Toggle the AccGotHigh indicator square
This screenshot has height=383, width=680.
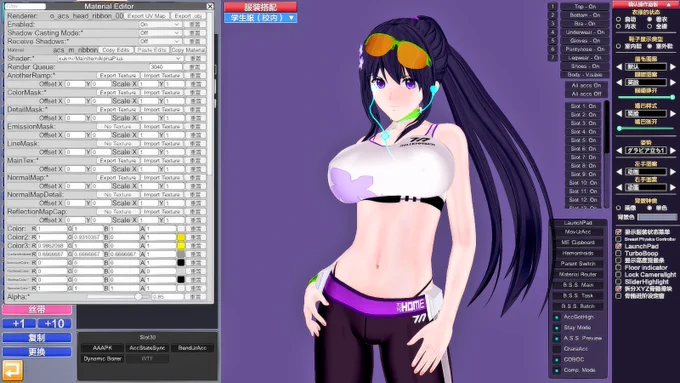(557, 318)
